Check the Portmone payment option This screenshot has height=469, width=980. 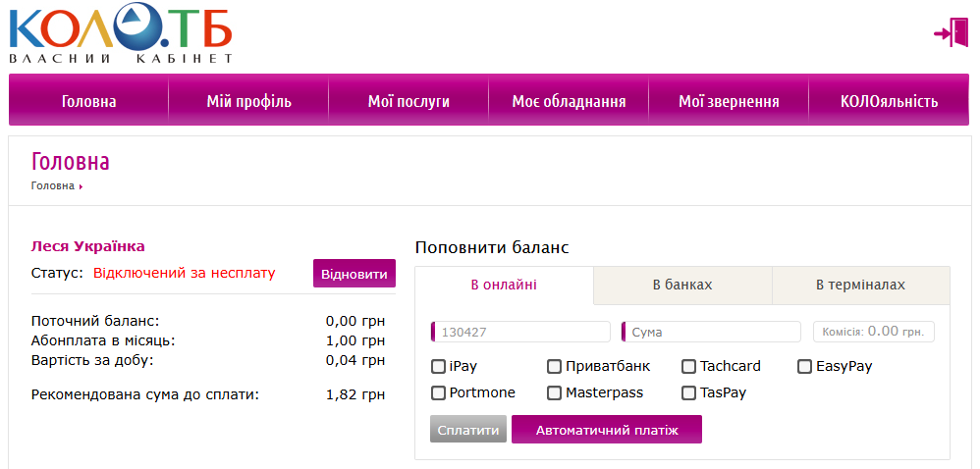click(x=438, y=393)
